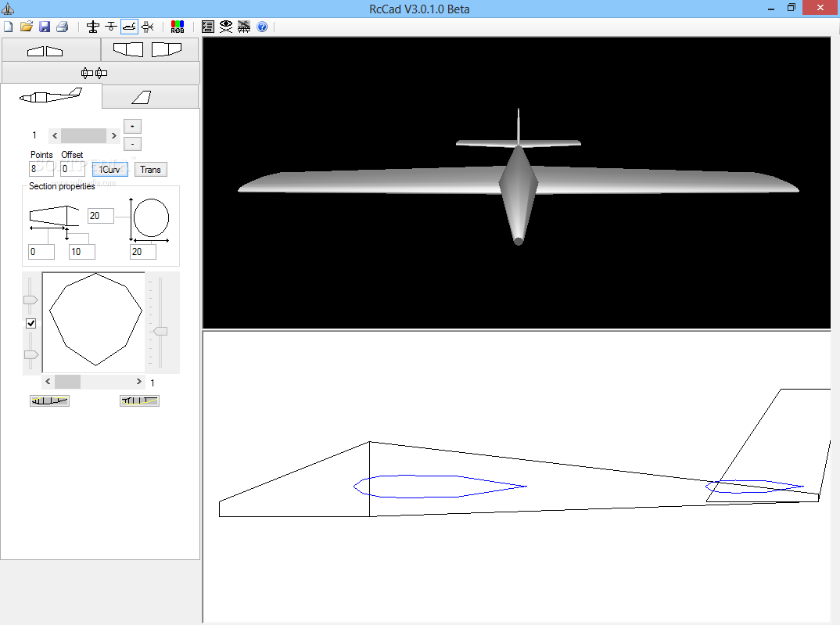Click the left fuselage profile icon button
840x625 pixels.
point(49,401)
